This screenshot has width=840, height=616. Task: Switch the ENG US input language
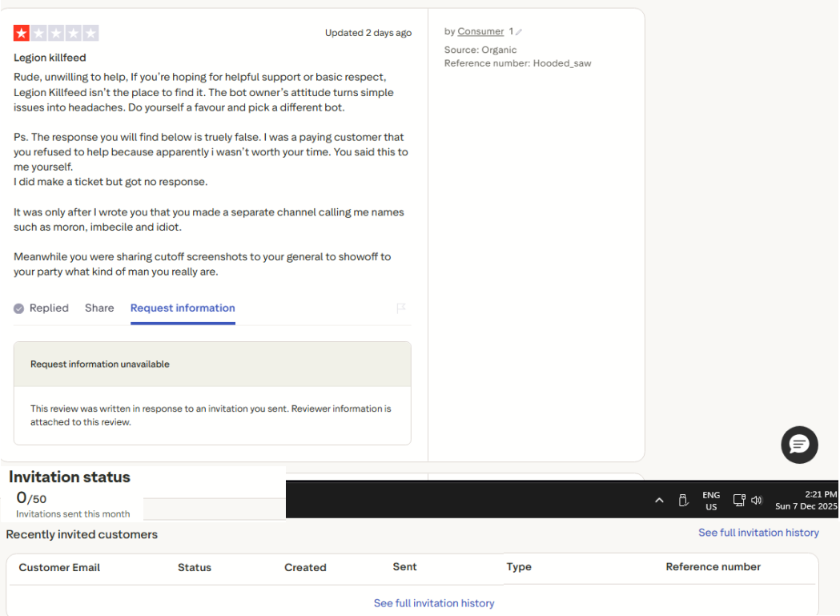click(711, 501)
